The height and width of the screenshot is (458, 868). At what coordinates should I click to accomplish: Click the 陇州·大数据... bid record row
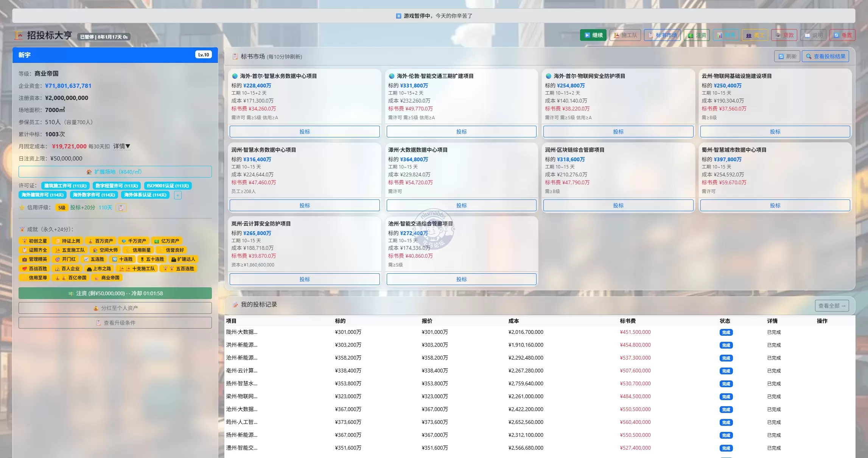coord(540,332)
